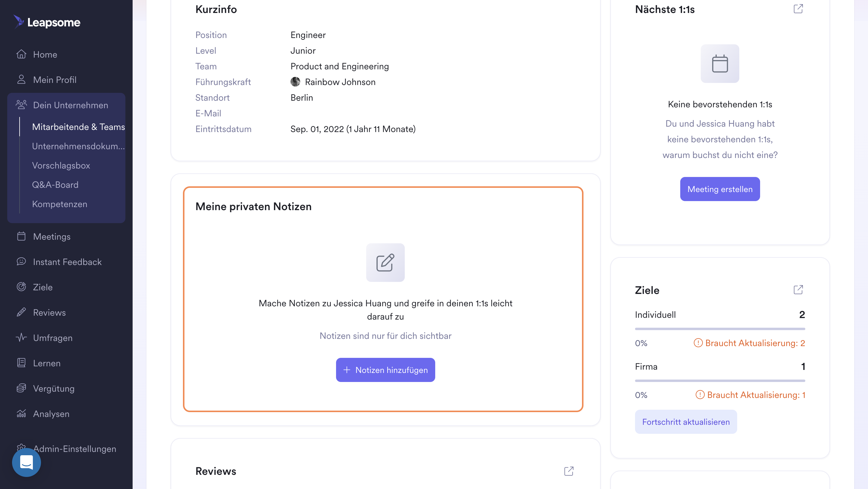The width and height of the screenshot is (868, 489).
Task: Click Meeting erstellen button
Action: [x=720, y=189]
